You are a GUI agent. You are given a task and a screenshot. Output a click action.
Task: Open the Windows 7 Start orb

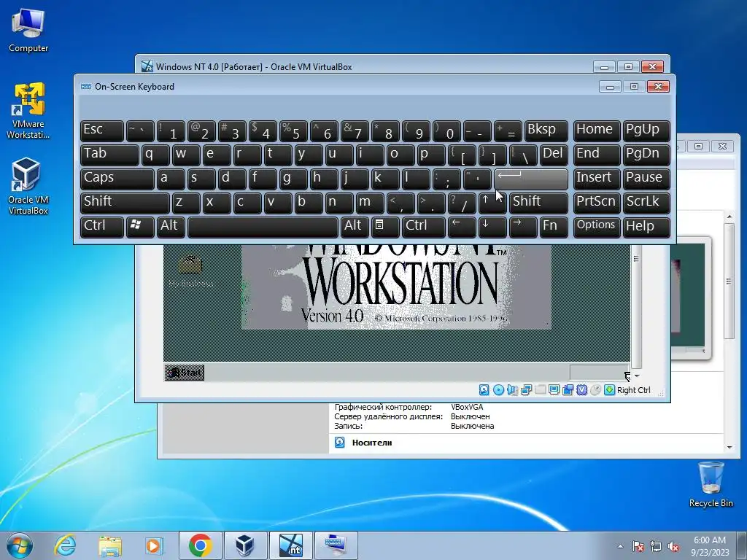point(20,545)
